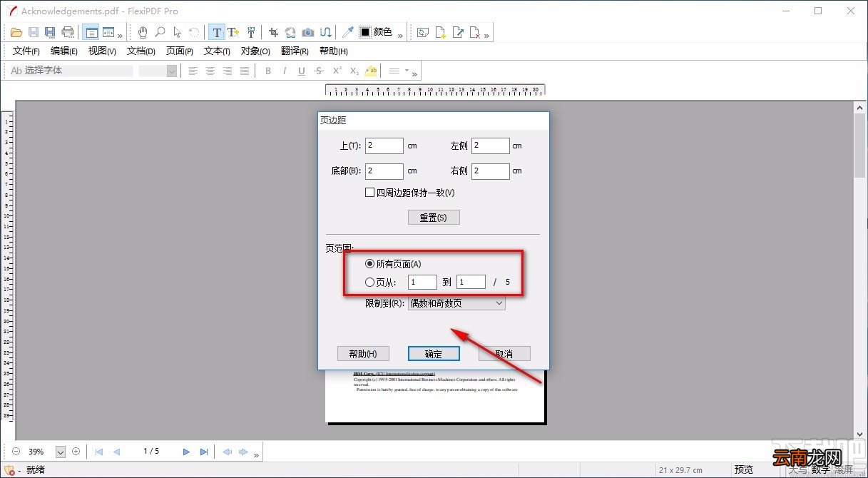Click the Zoom out minus icon

(x=16, y=452)
